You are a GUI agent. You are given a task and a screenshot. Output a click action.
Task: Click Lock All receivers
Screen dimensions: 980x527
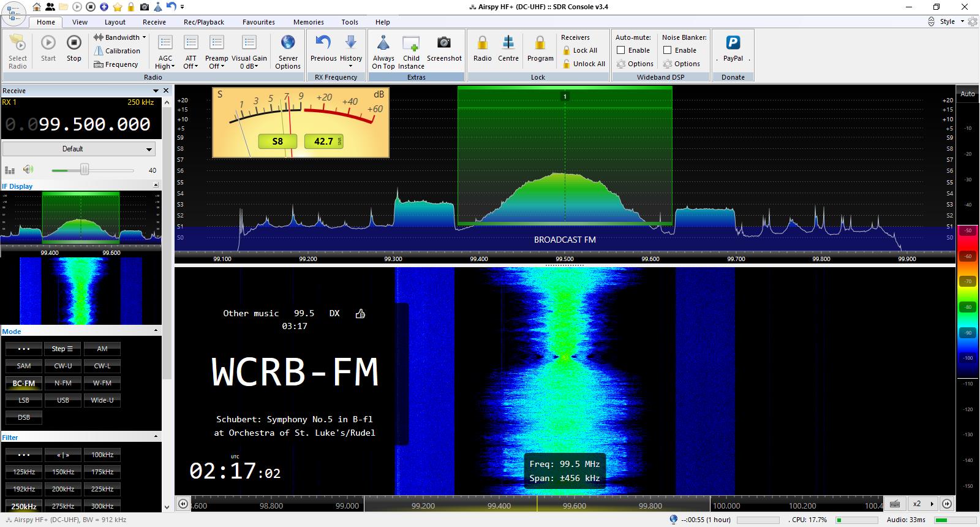(579, 50)
